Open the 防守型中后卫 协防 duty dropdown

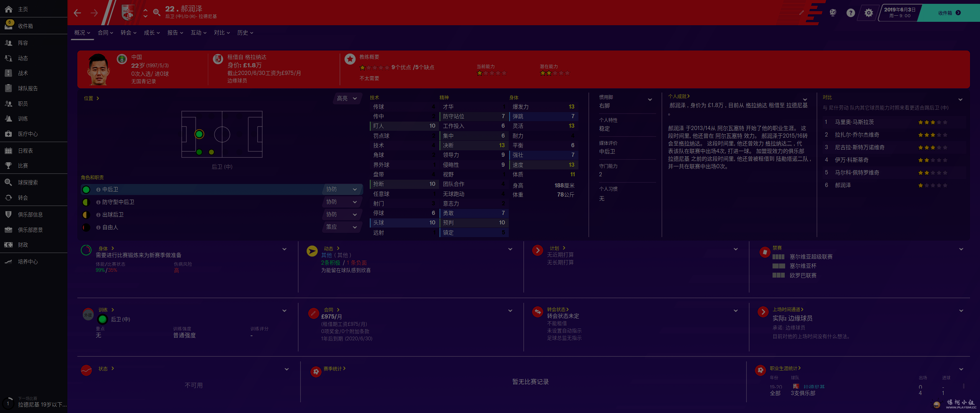(341, 202)
